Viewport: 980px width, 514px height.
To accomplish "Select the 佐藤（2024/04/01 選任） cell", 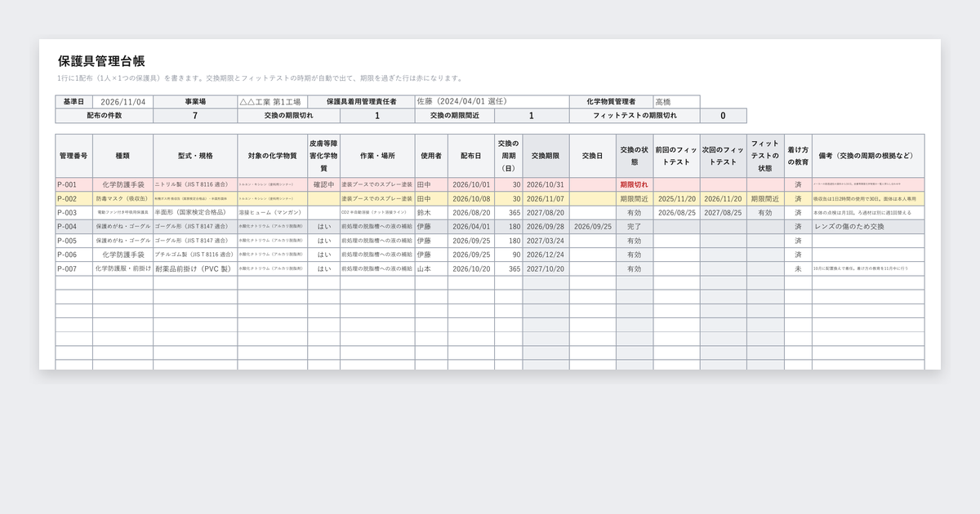I will click(492, 102).
